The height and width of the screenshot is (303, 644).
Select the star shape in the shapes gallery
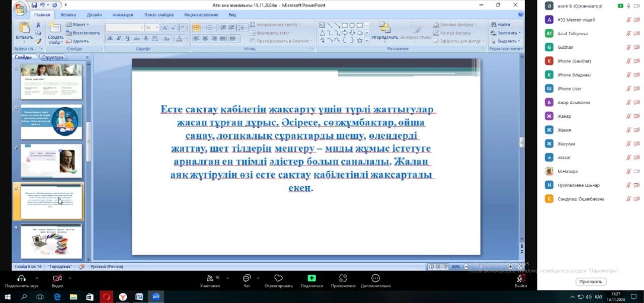[x=359, y=40]
